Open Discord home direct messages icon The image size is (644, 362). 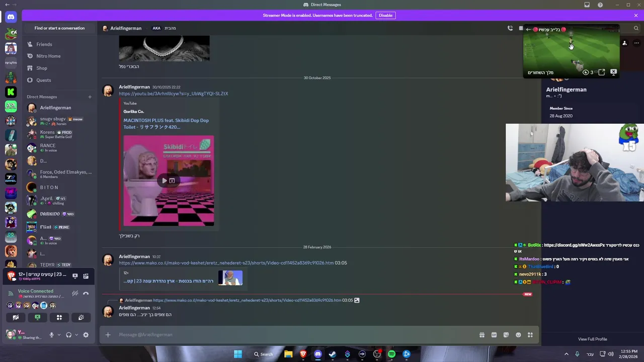(x=11, y=17)
